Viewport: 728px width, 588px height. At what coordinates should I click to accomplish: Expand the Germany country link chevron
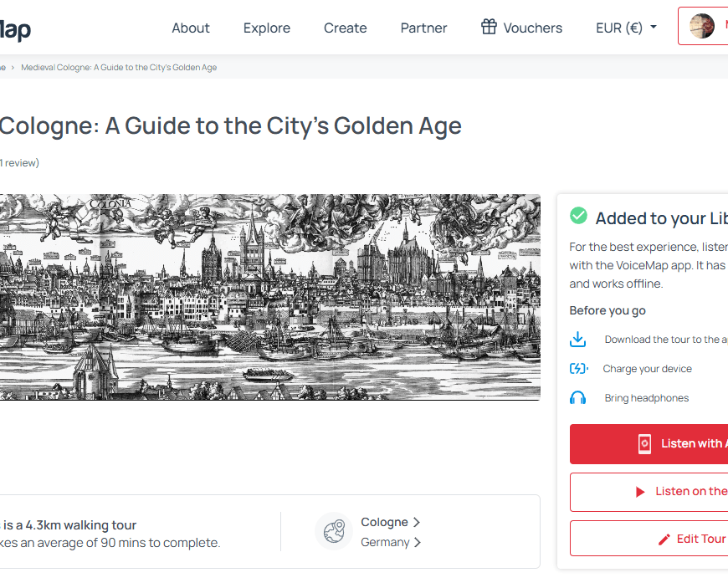(x=418, y=542)
